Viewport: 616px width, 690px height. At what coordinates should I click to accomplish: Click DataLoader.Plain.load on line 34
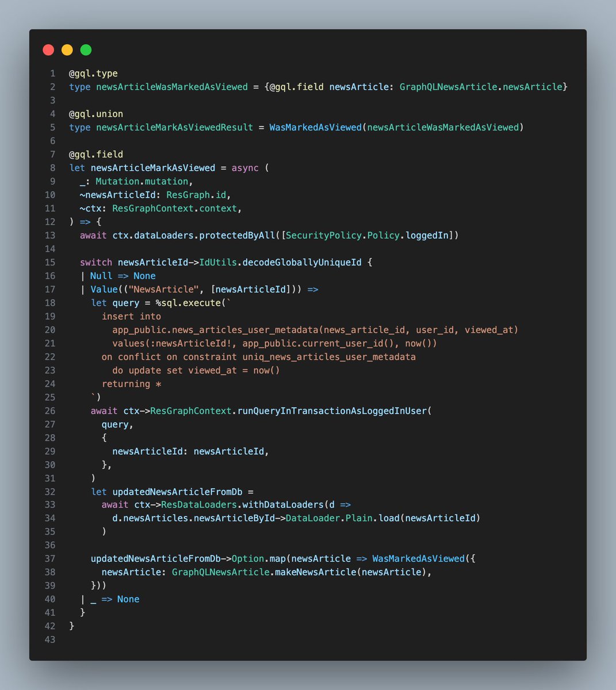point(342,519)
